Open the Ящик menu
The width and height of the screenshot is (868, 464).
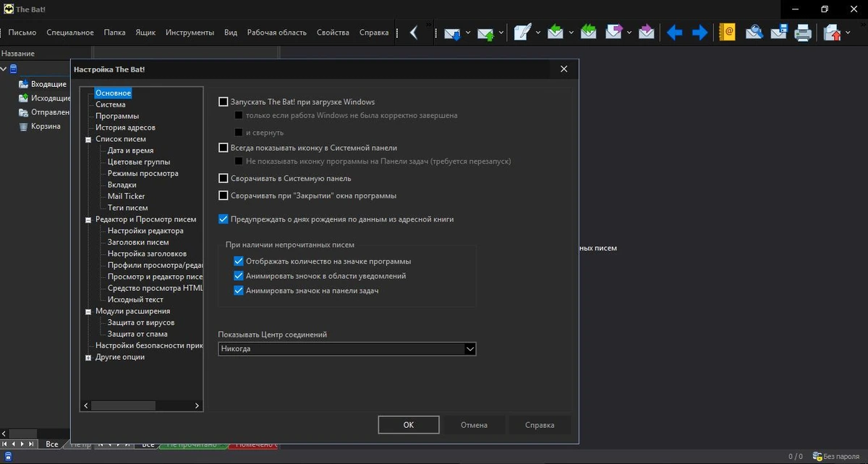[x=145, y=33]
